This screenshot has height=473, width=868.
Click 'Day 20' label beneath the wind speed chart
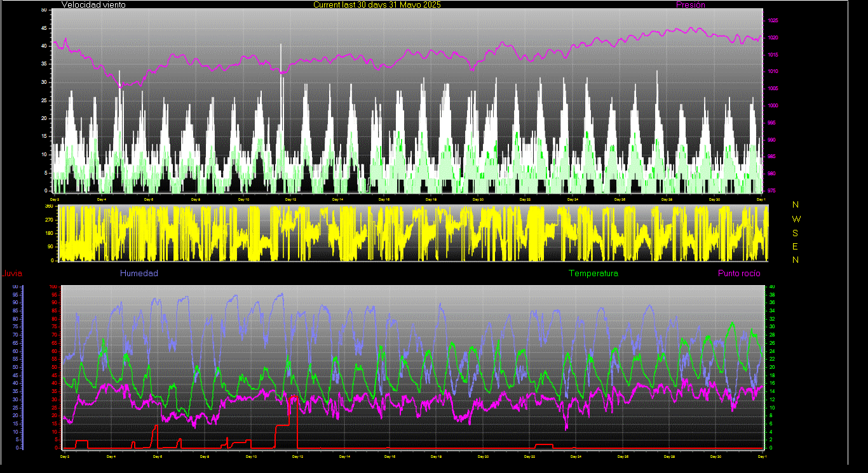tap(478, 199)
